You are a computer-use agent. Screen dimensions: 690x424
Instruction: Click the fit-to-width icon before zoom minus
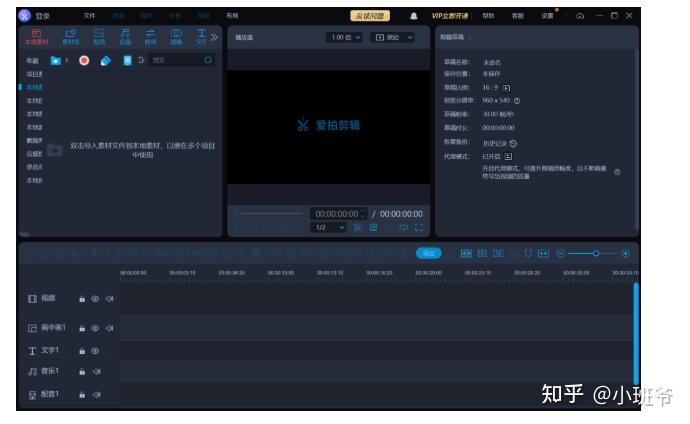[543, 253]
